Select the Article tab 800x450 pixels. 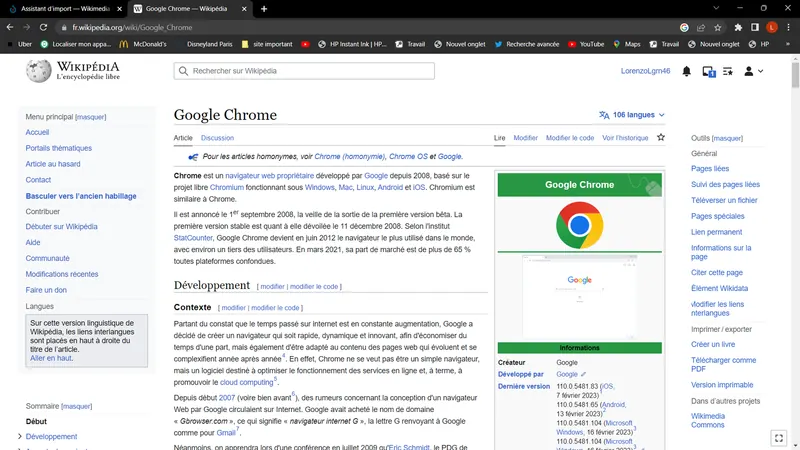pyautogui.click(x=183, y=138)
